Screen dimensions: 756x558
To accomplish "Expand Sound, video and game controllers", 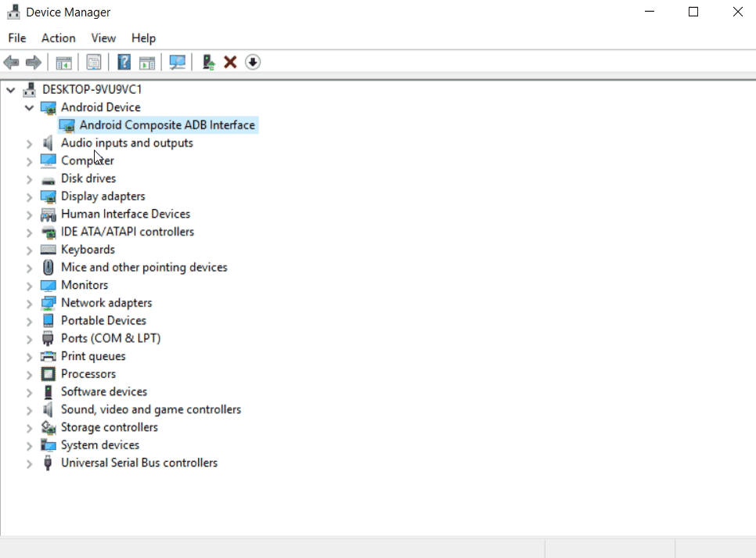I will 30,410.
